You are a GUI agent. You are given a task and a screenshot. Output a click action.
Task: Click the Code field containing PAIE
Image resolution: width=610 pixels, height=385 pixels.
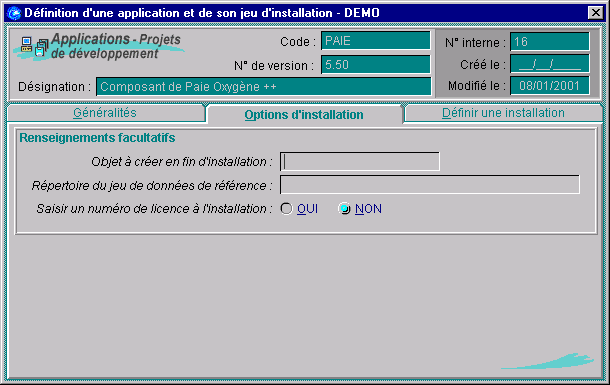(x=376, y=41)
